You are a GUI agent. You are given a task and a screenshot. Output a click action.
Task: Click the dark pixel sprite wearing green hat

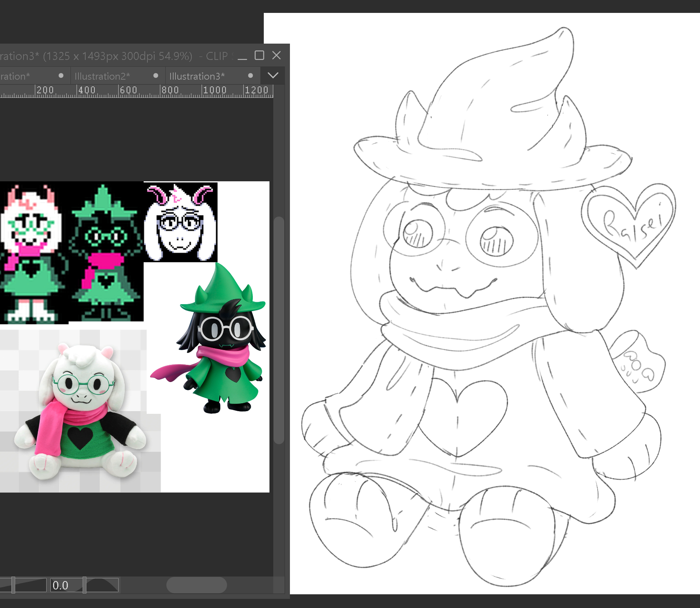tap(105, 252)
